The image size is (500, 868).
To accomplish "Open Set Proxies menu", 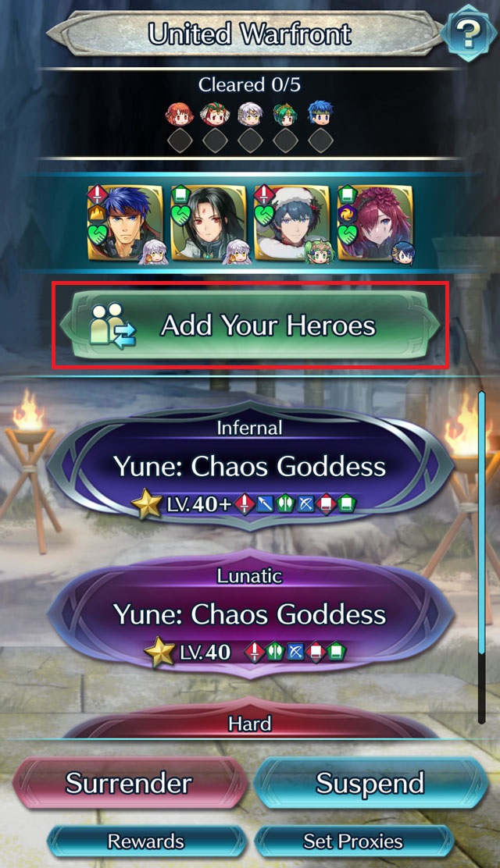I will (354, 841).
